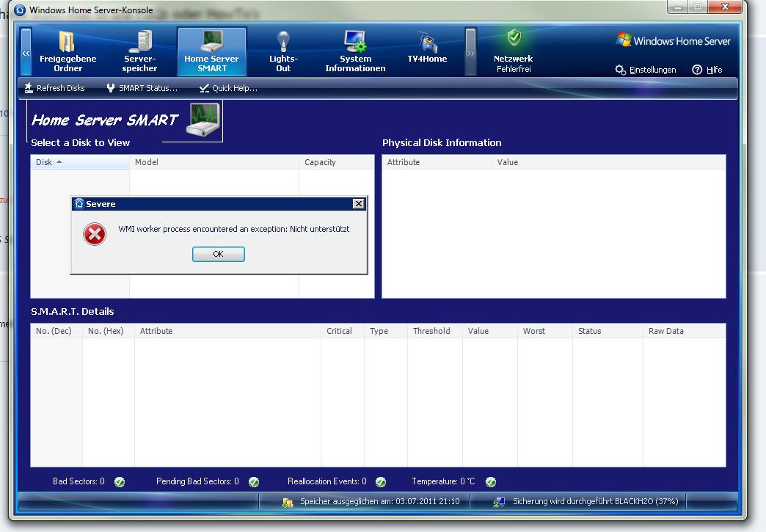Viewport: 766px width, 532px height.
Task: Click OK in the Severe dialog
Action: [x=219, y=254]
